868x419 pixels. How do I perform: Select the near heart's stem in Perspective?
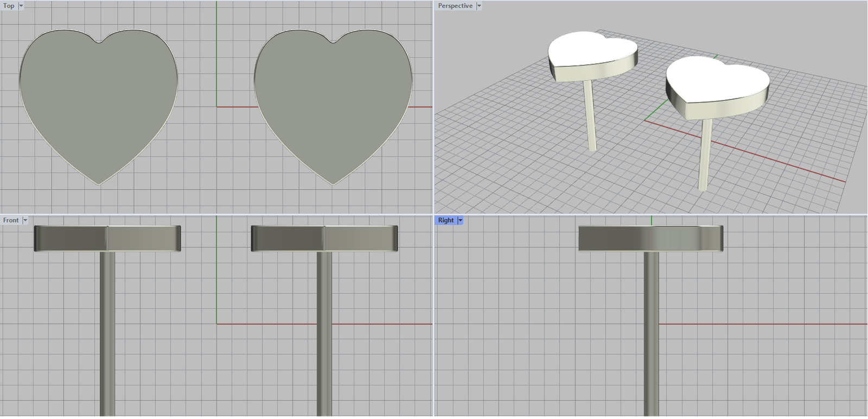click(705, 155)
